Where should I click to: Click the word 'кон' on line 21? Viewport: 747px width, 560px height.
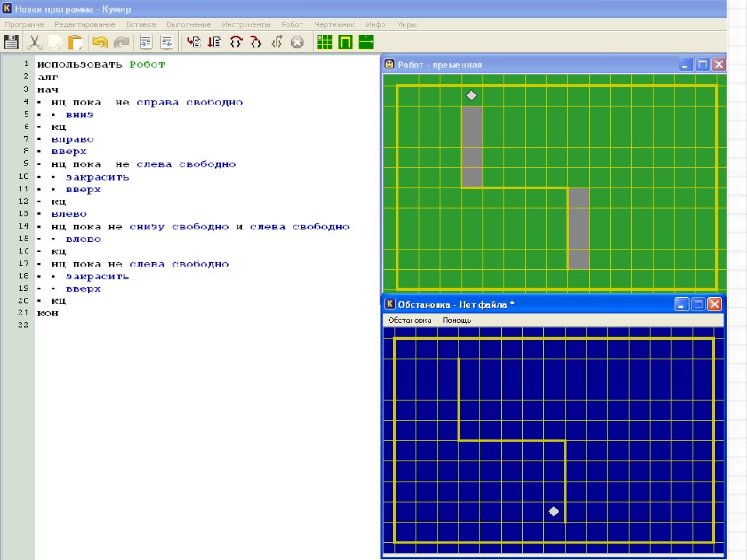point(47,313)
